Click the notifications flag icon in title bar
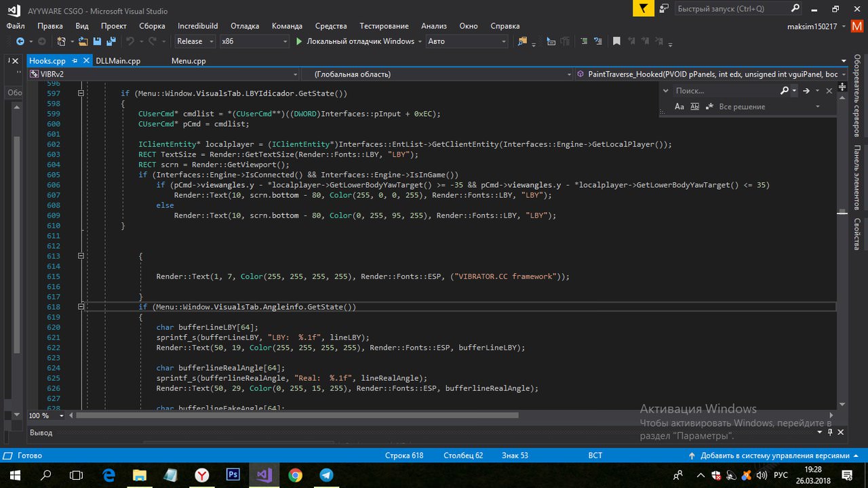Image resolution: width=868 pixels, height=488 pixels. tap(643, 9)
